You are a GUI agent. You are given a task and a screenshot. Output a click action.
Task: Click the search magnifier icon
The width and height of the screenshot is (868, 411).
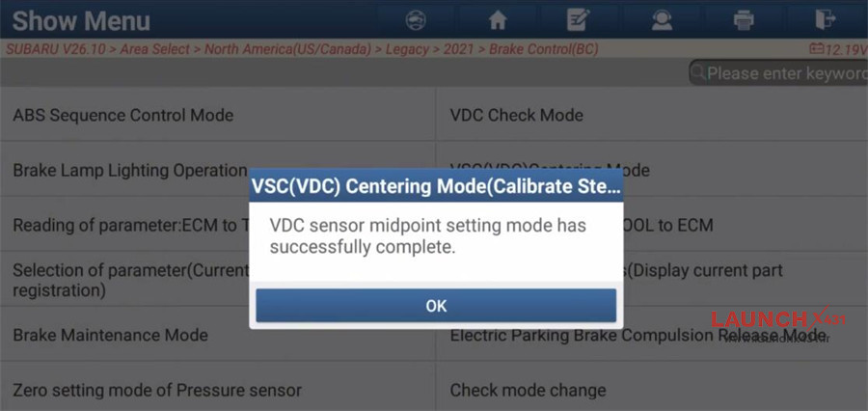point(697,73)
